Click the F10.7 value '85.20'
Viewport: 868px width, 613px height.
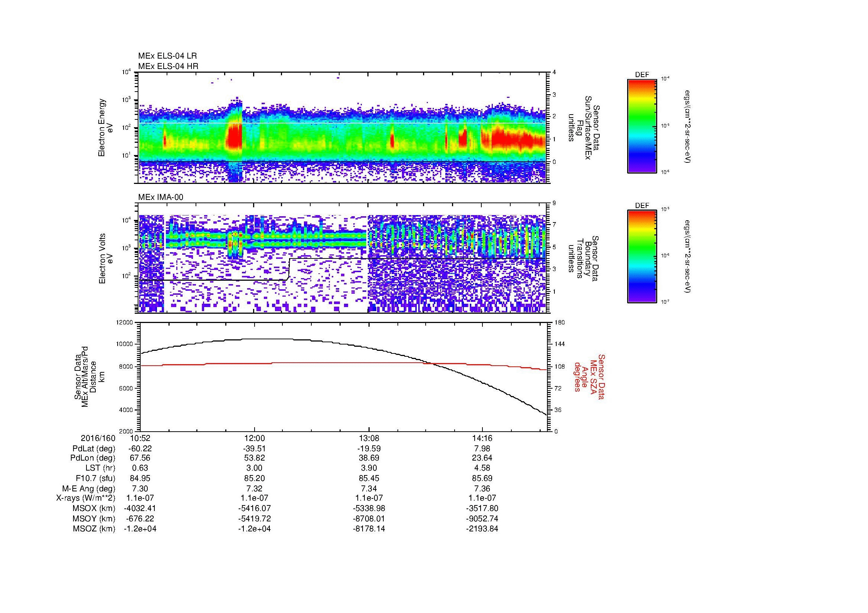(x=255, y=478)
